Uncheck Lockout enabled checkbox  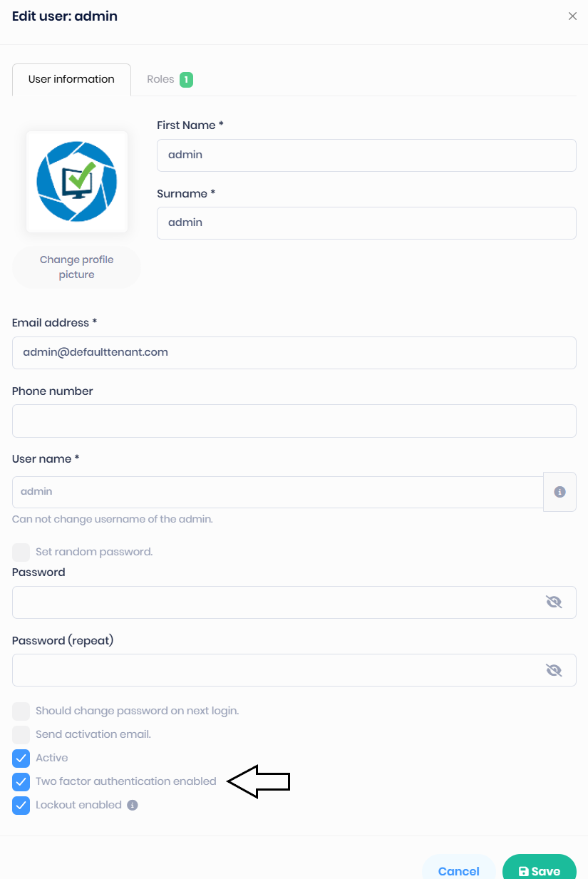click(x=21, y=805)
